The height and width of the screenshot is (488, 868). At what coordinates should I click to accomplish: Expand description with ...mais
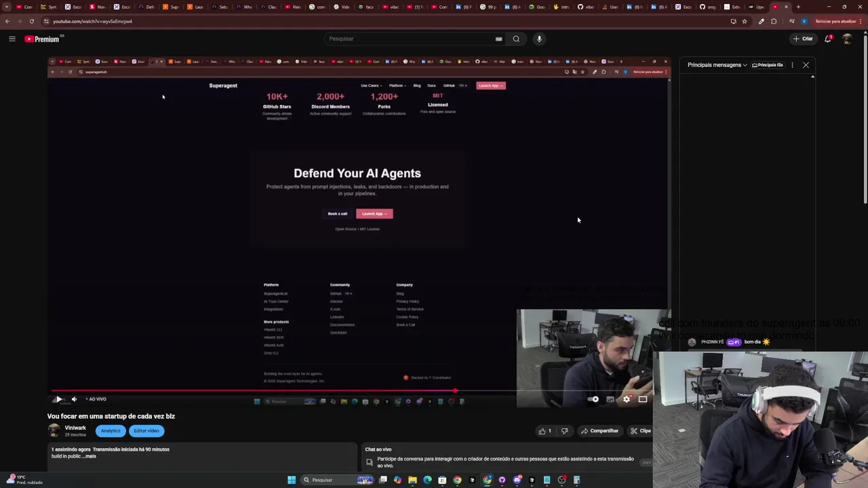click(x=90, y=456)
